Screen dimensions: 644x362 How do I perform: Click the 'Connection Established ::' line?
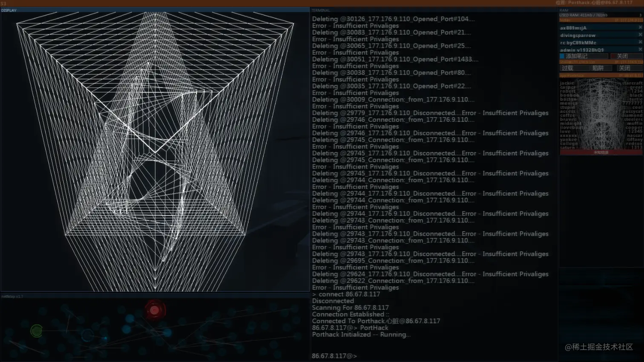tap(351, 314)
